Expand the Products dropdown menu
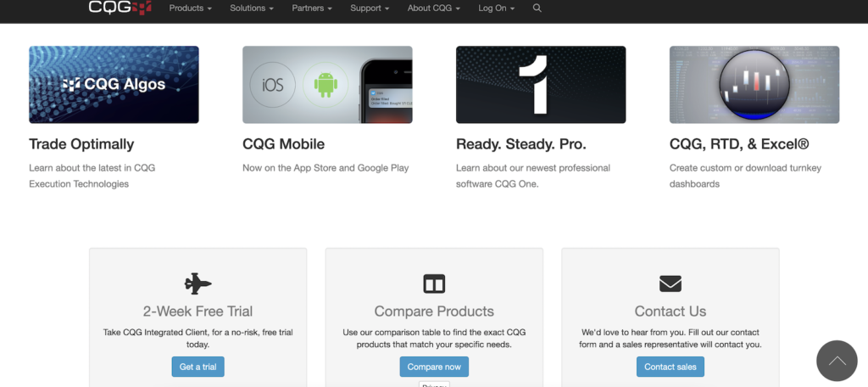The image size is (868, 387). (191, 8)
